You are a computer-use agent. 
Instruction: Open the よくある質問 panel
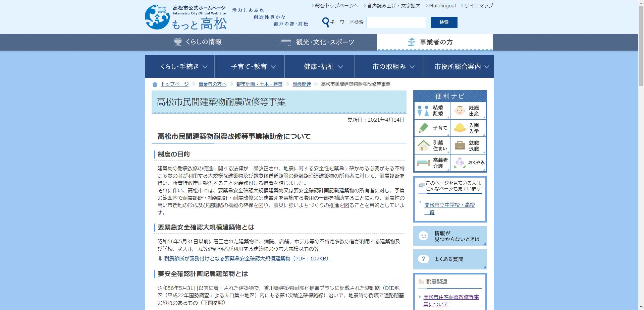450,259
